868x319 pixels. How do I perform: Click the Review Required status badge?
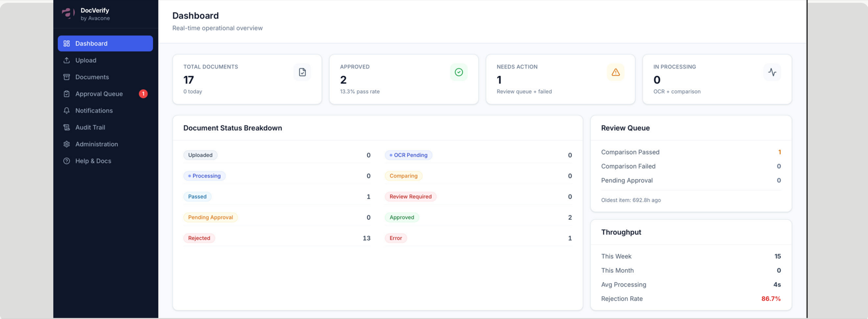[x=410, y=196]
